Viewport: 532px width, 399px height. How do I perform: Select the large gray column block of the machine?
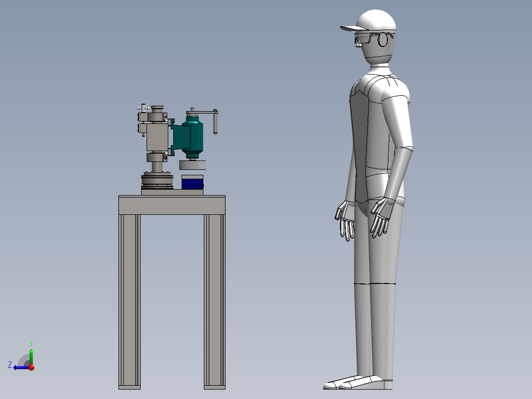[157, 137]
